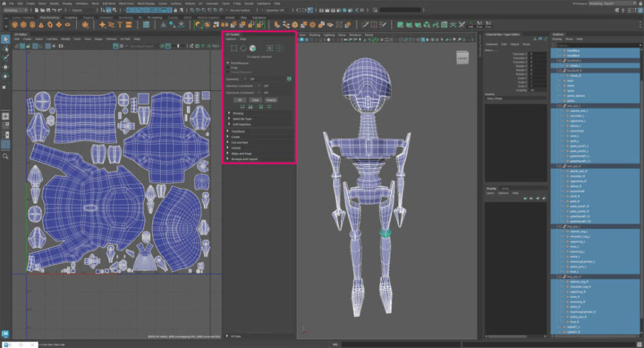
Task: Expand the Cut and Sew section
Action: [x=260, y=143]
